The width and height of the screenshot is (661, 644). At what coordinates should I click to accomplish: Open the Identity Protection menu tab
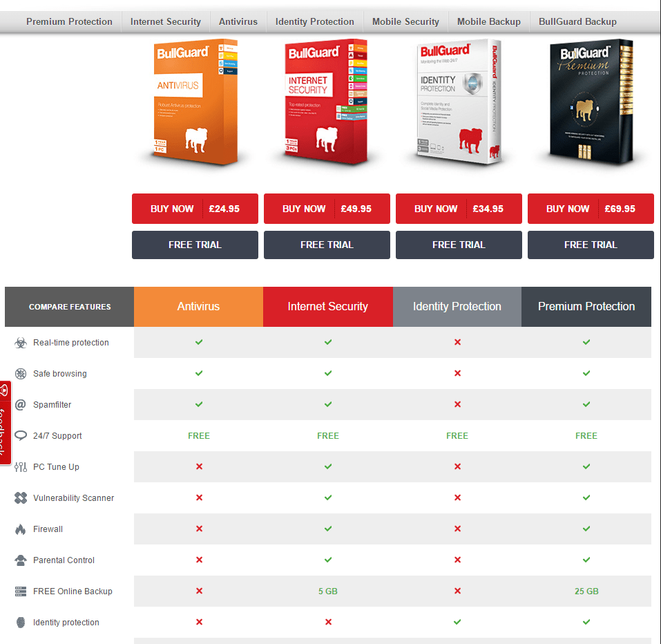[x=315, y=21]
